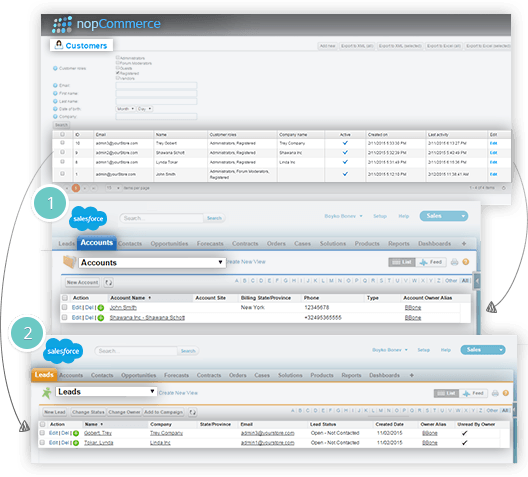
Task: Check the Registered customer role checkbox
Action: pos(118,73)
